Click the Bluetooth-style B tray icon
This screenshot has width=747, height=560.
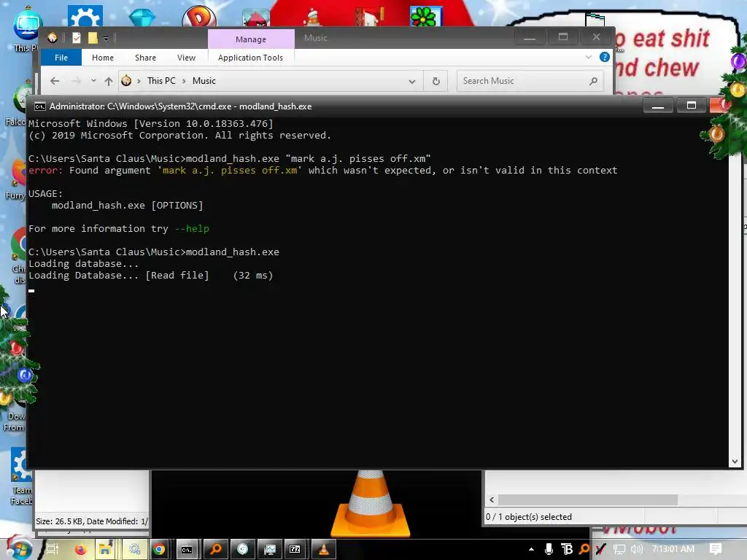[x=567, y=549]
